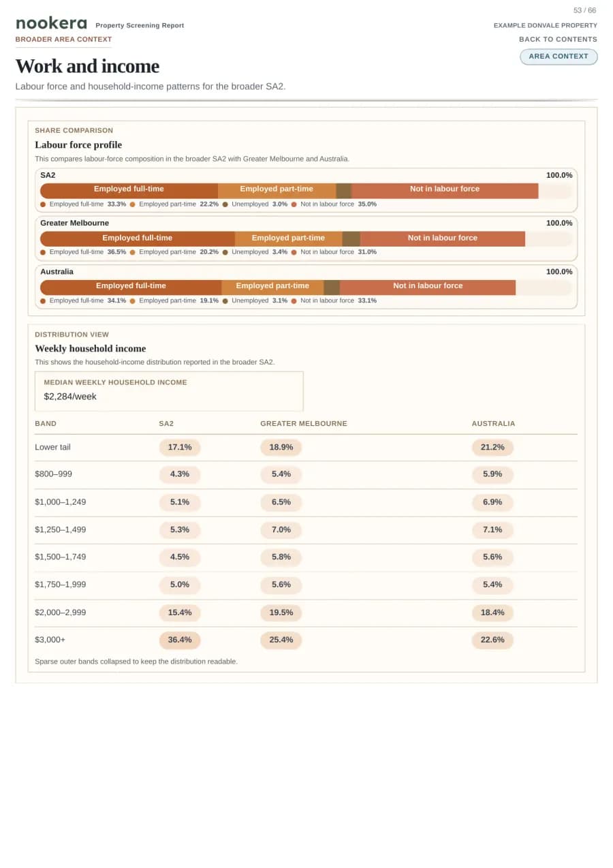Click the SA2 Not in labour force legend dot
The image size is (613, 868).
(294, 204)
